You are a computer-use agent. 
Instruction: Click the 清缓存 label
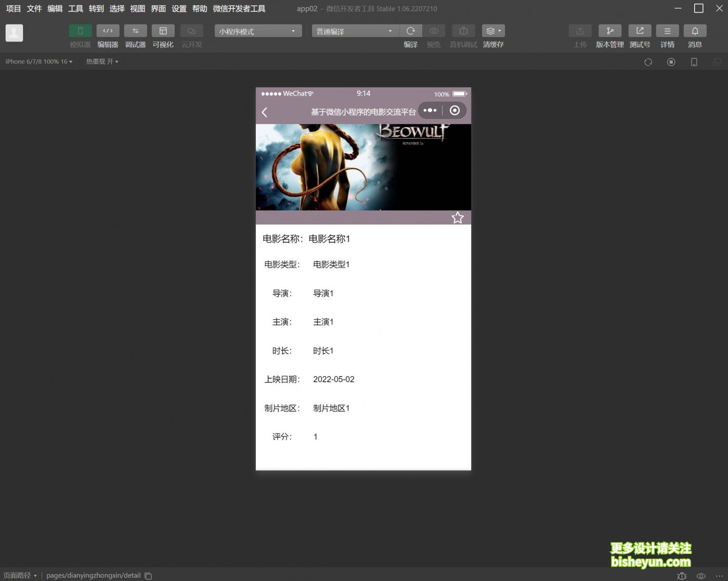[x=493, y=45]
